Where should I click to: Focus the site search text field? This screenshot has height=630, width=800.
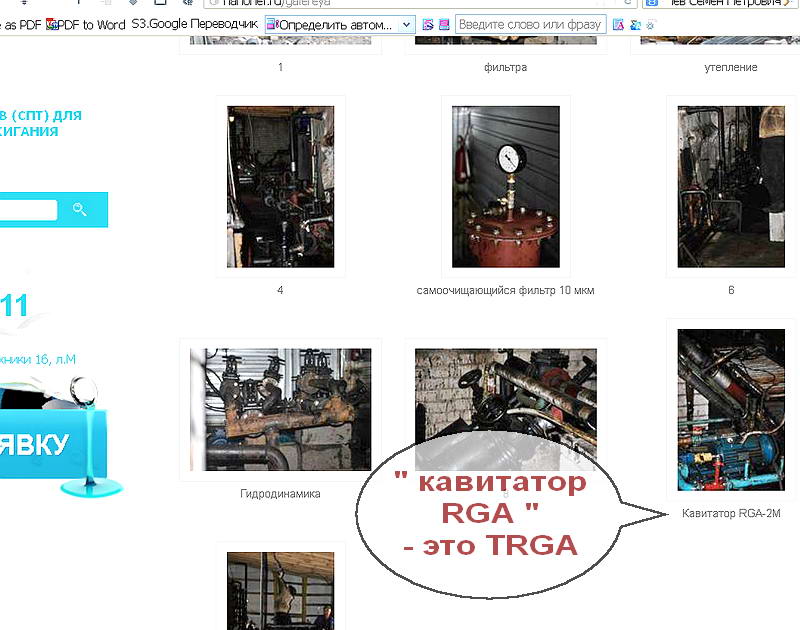click(x=28, y=210)
